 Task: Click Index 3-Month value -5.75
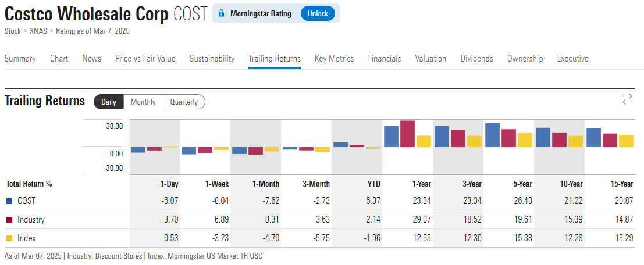point(321,238)
